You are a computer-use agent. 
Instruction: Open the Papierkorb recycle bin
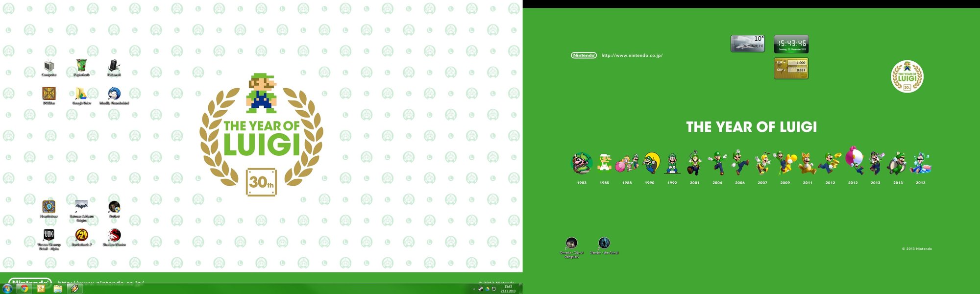point(81,66)
